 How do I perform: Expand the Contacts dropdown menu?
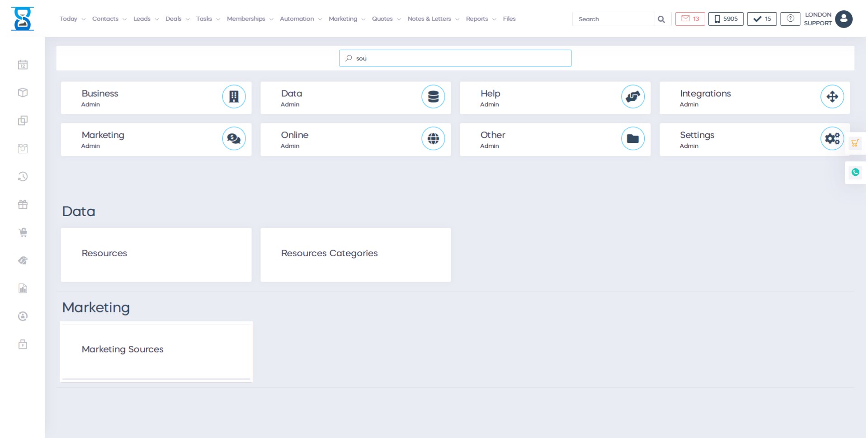click(109, 19)
